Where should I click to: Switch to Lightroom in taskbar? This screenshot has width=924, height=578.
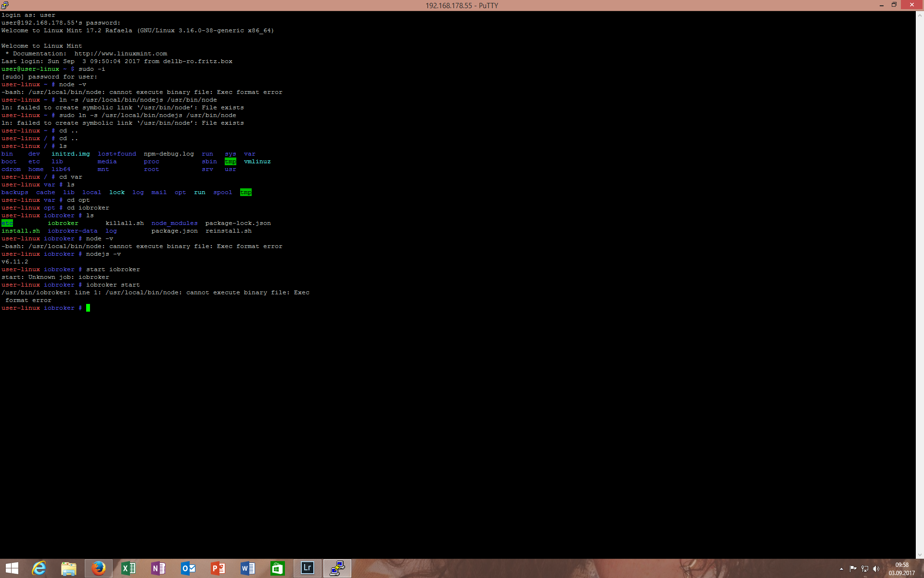(308, 568)
